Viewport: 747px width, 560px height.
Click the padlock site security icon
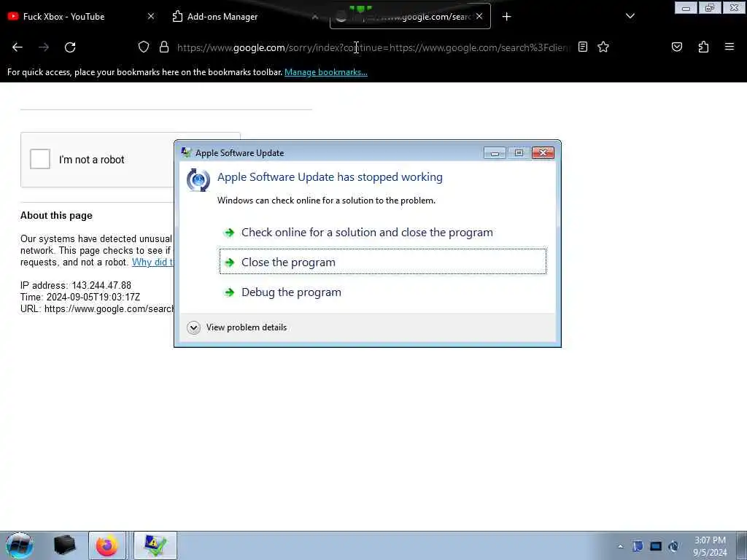164,47
